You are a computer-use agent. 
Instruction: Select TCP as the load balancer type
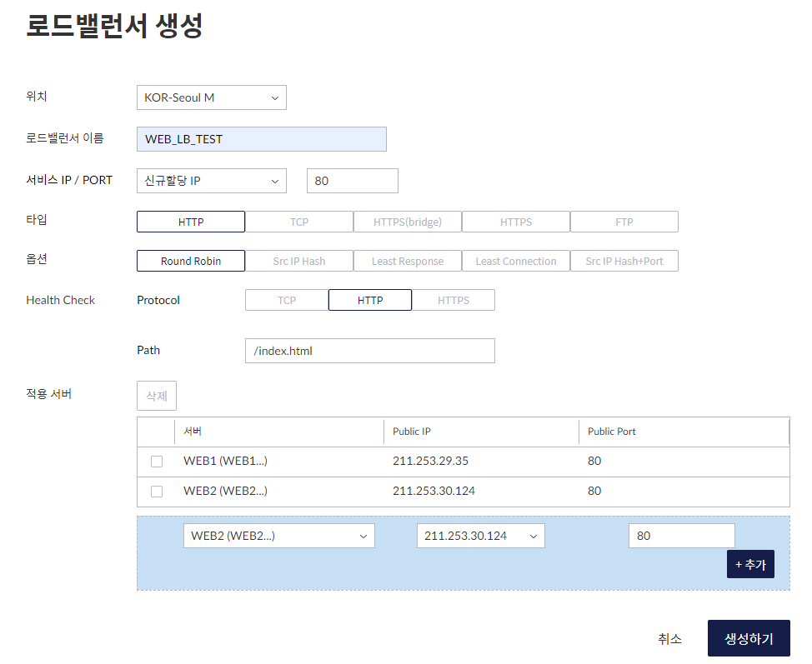299,222
